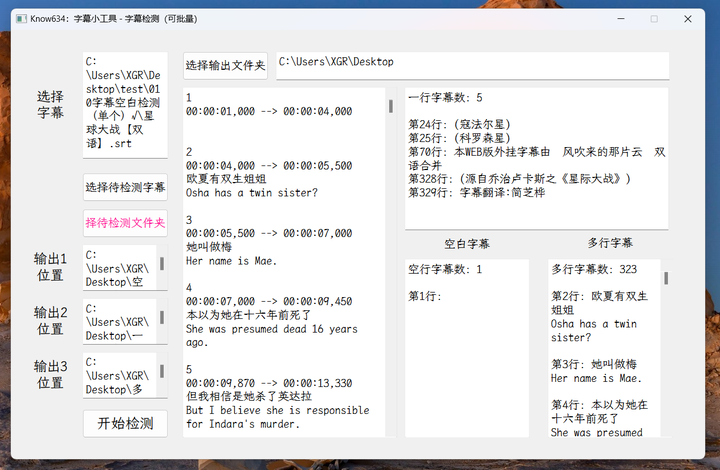Click subtitle line Osha has a twin sister? in preview
Image resolution: width=720 pixels, height=470 pixels.
pos(252,193)
